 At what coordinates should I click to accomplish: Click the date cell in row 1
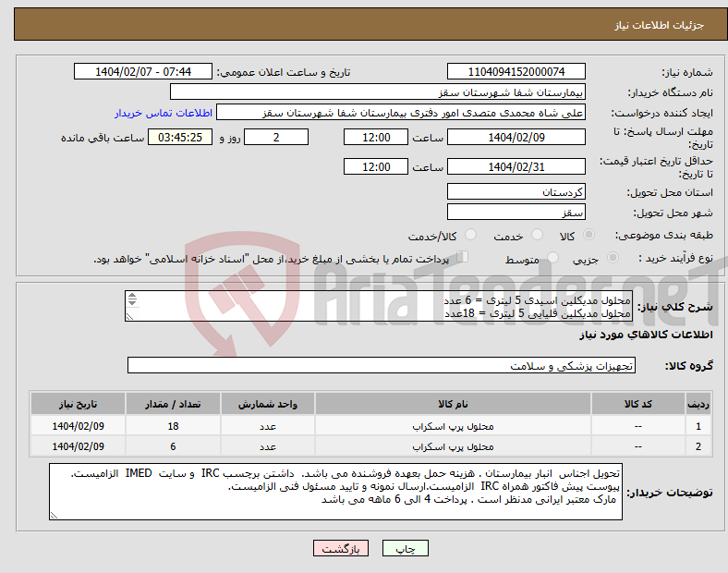[78, 426]
